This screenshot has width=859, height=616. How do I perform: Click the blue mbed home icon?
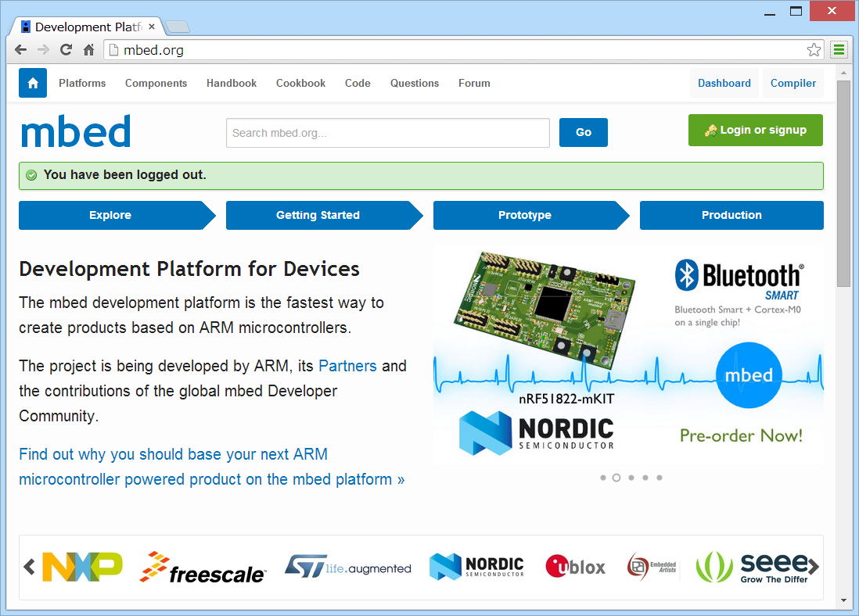pyautogui.click(x=33, y=83)
